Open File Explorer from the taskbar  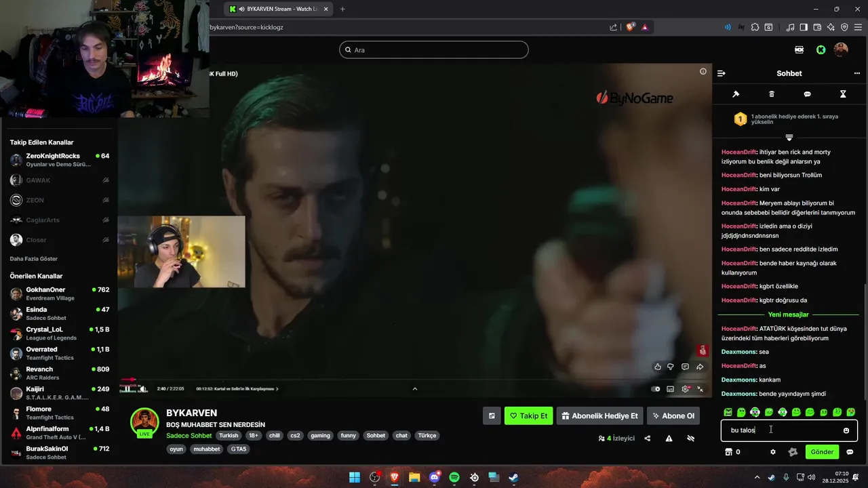414,477
